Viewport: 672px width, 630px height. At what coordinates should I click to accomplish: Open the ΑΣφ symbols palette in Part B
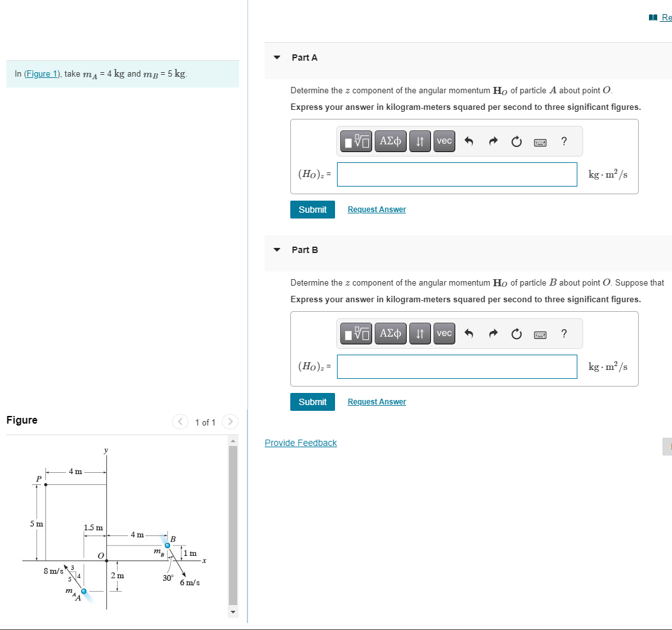(390, 333)
